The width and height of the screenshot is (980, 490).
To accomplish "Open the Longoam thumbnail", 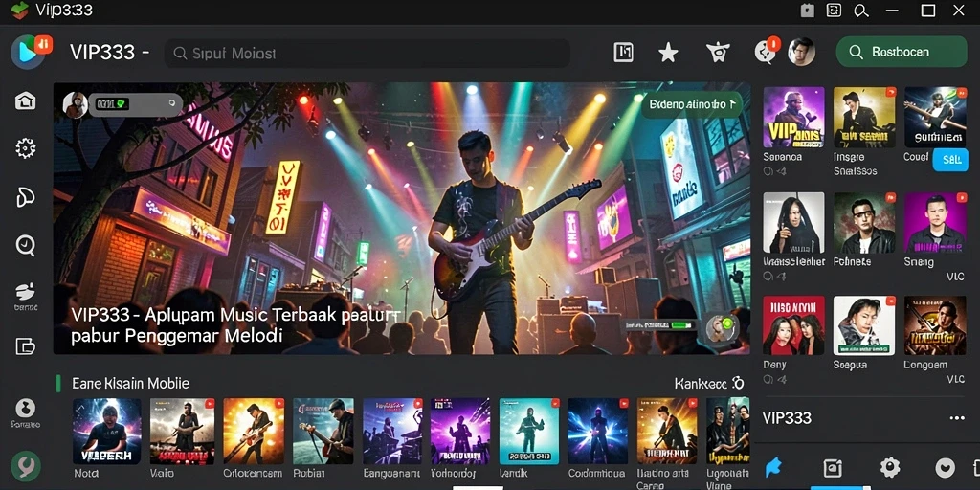I will tap(935, 325).
